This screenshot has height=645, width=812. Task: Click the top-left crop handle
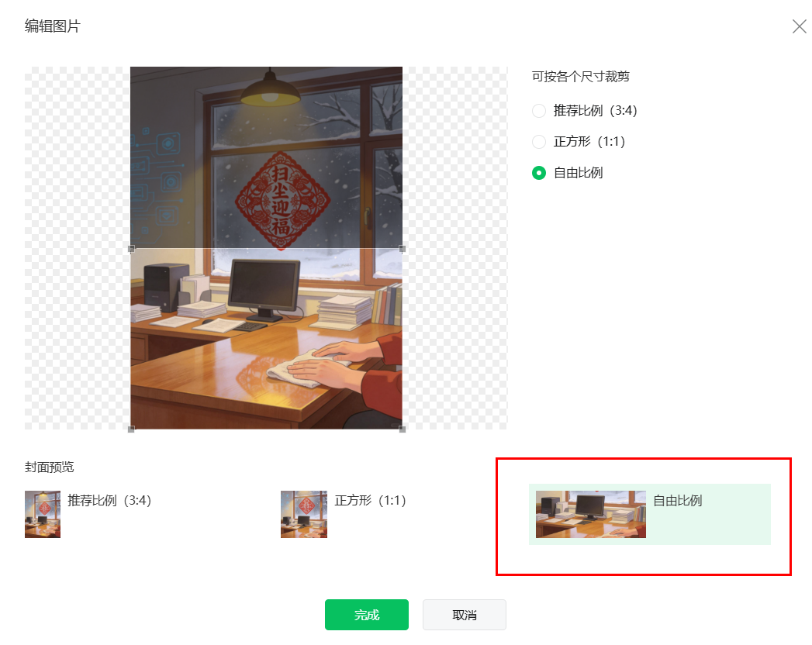coord(132,249)
